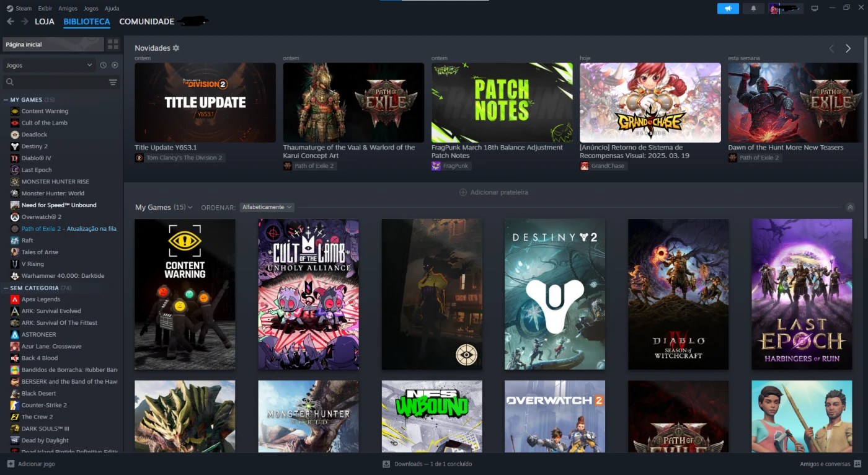Click the recent activity clock icon
Screen dimensions: 868x475
(104, 65)
